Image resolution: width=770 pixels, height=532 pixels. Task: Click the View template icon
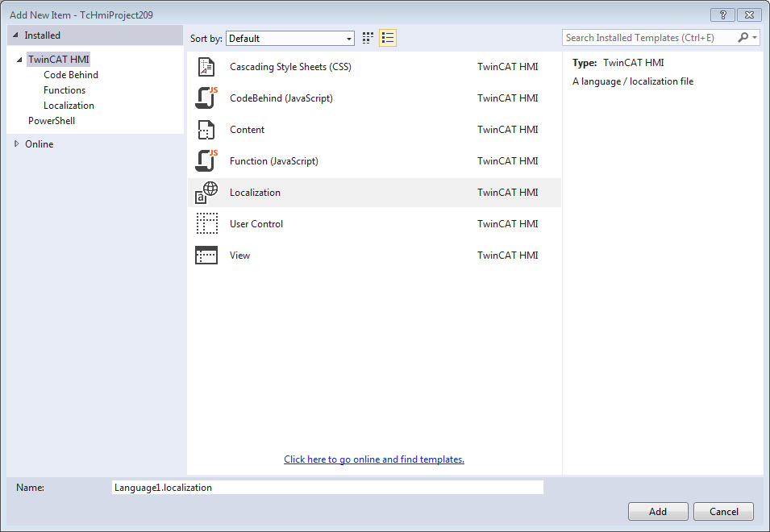[x=206, y=256]
